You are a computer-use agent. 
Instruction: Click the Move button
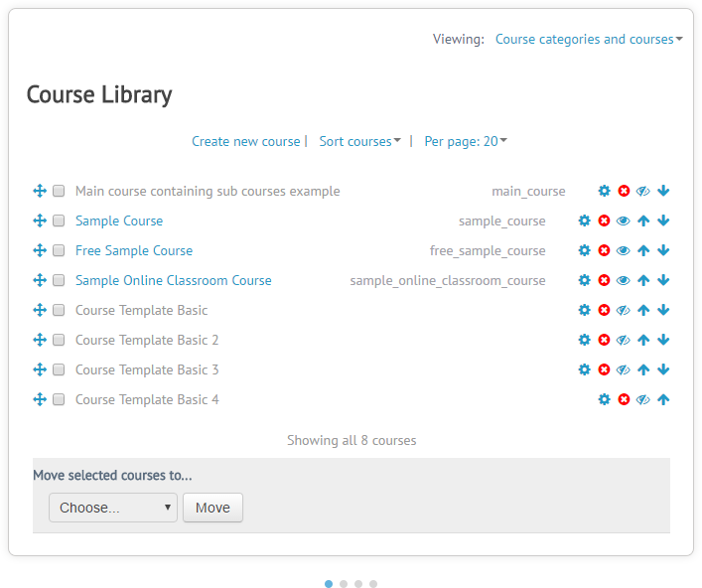(212, 508)
